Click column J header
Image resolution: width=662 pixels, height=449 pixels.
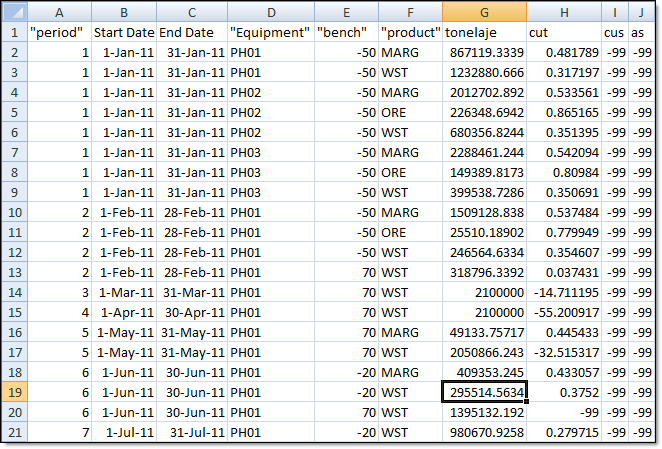pyautogui.click(x=639, y=12)
